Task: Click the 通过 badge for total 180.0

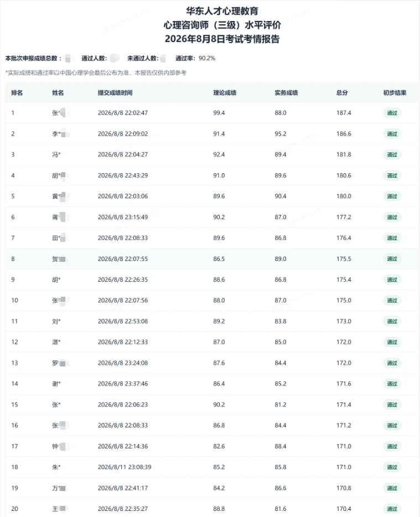Action: (x=392, y=196)
